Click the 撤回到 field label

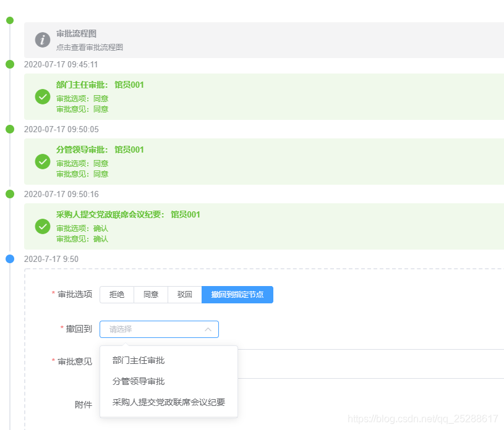(x=79, y=329)
